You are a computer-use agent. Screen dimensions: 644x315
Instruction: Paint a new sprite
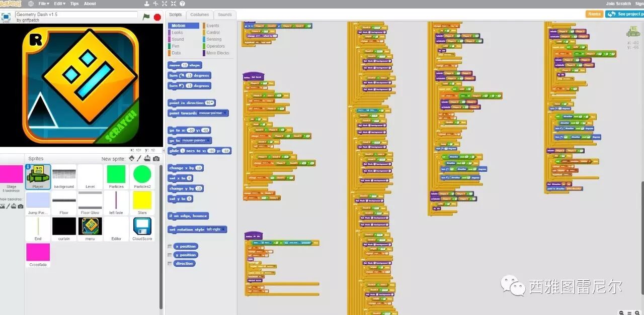pos(139,158)
